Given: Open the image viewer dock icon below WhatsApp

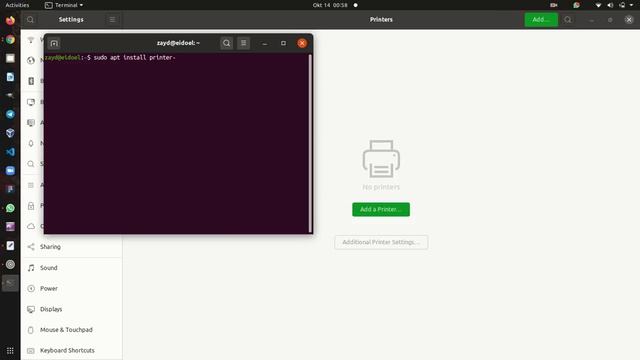Looking at the screenshot, I should (x=10, y=227).
